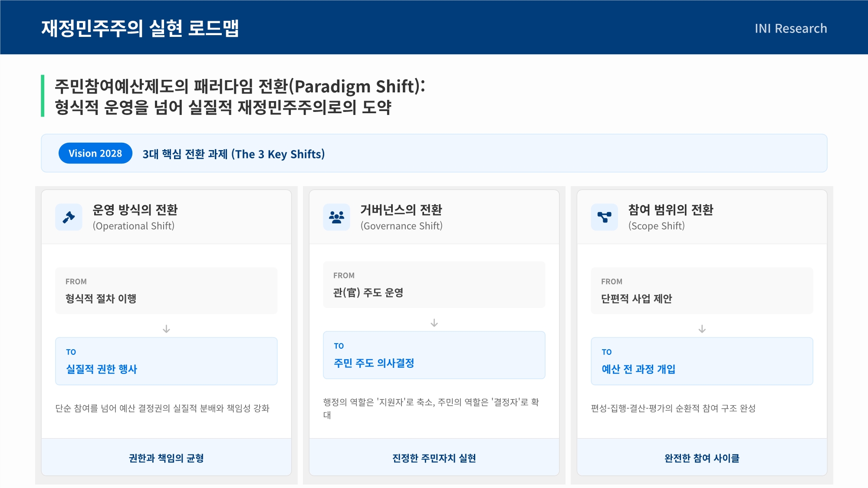Click the down arrow under 관(官) 주도 운영
The width and height of the screenshot is (868, 488).
(434, 323)
